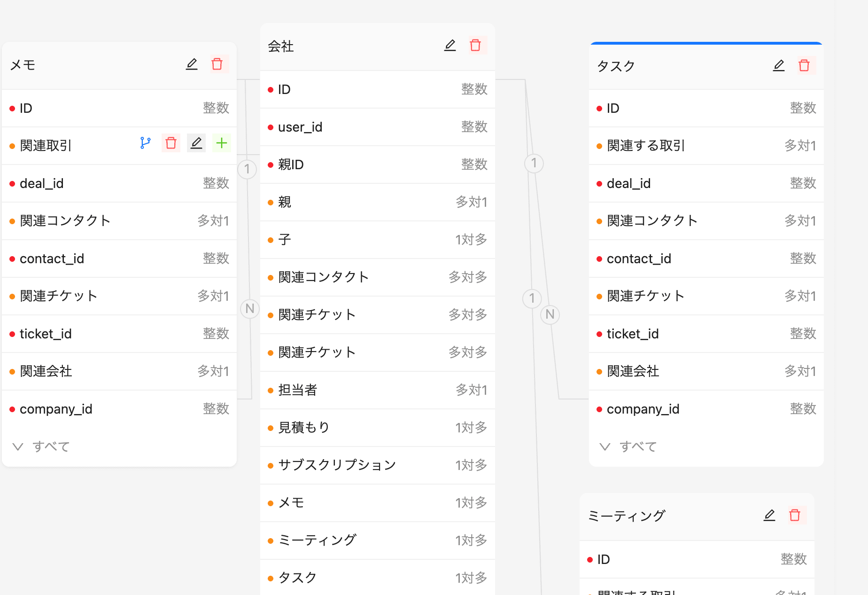Select the 担当者 field in 会社
Image resolution: width=868 pixels, height=595 pixels.
click(x=378, y=390)
